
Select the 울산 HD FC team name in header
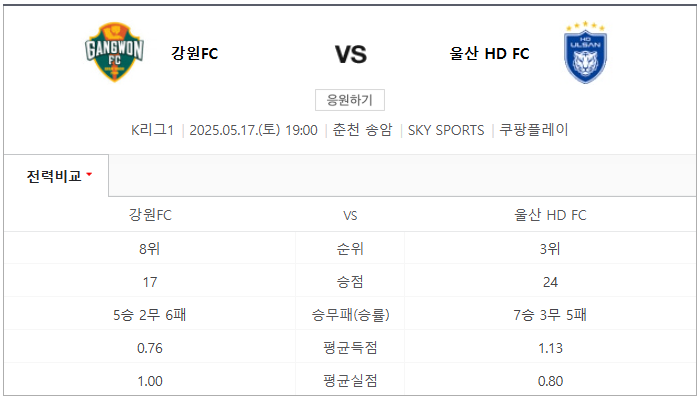tap(489, 54)
